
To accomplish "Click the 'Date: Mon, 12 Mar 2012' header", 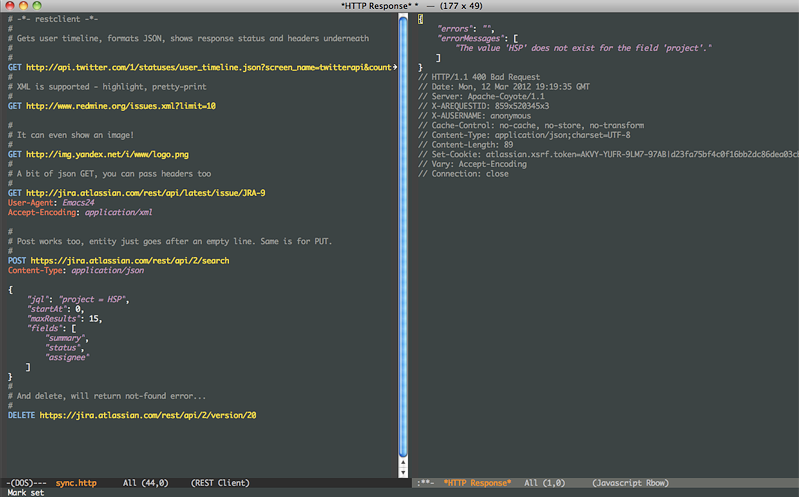I will pos(504,87).
